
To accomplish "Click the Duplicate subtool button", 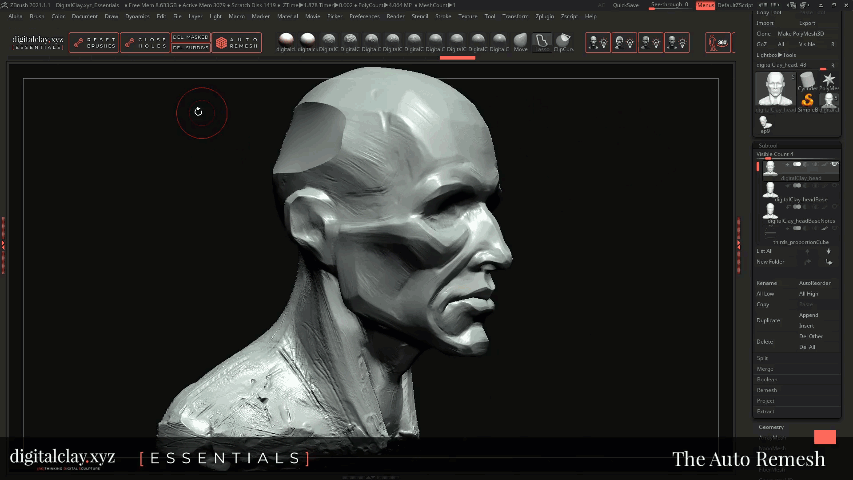I will [768, 321].
